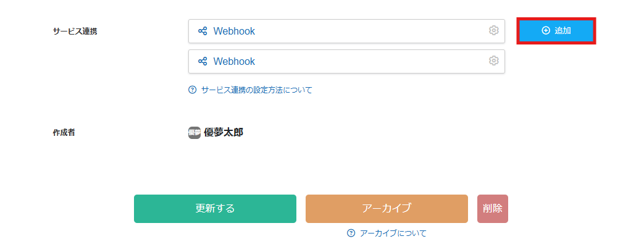Open アーカイブについて help link
This screenshot has height=244, width=644.
[393, 233]
